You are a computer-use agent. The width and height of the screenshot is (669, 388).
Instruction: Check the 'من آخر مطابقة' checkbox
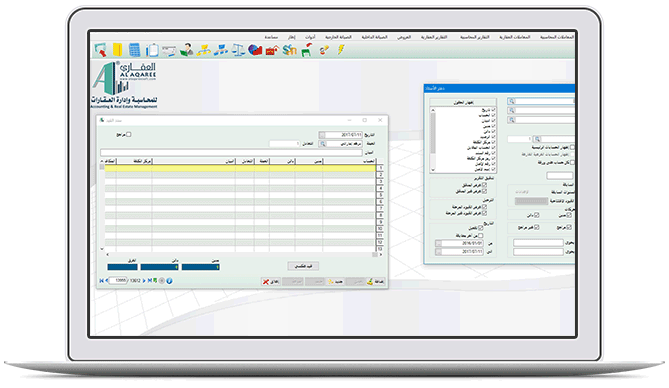click(481, 236)
